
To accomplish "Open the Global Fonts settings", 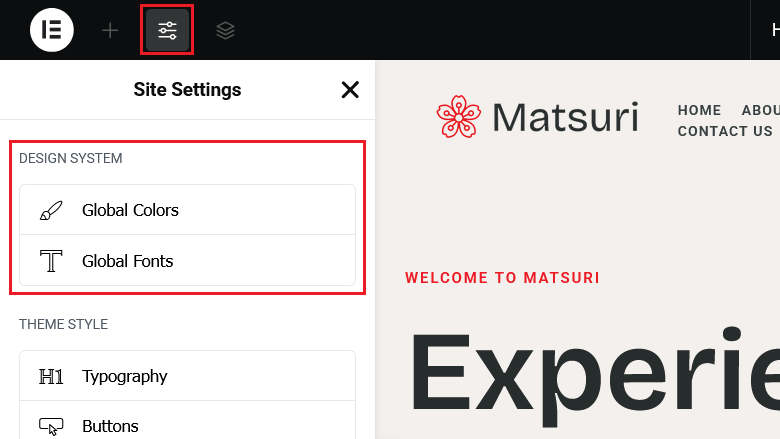I will pos(128,261).
